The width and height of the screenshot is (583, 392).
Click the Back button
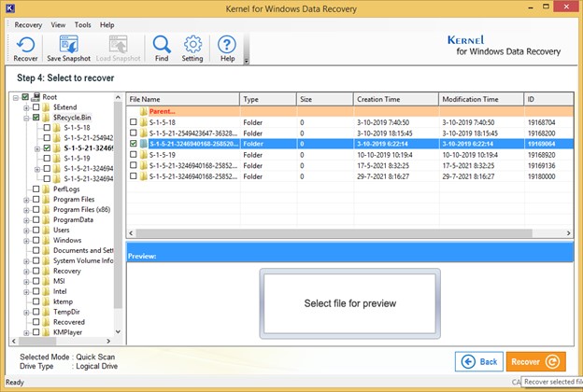click(479, 361)
